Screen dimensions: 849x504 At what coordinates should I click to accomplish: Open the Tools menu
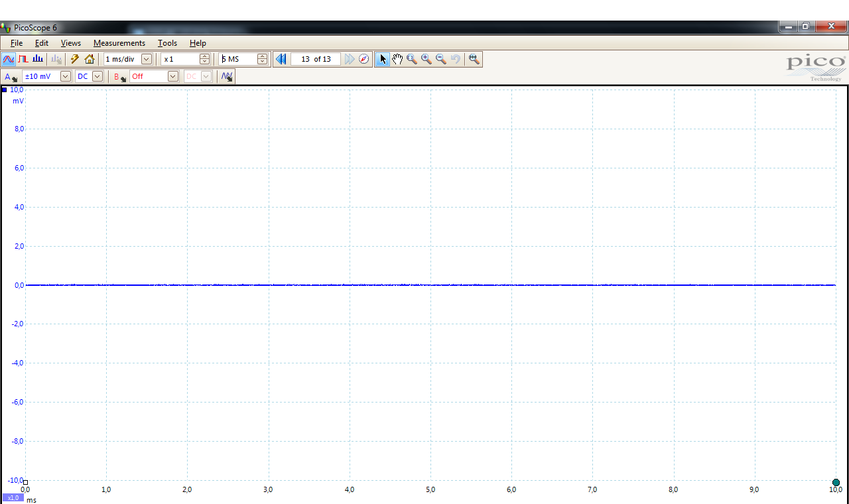tap(167, 43)
